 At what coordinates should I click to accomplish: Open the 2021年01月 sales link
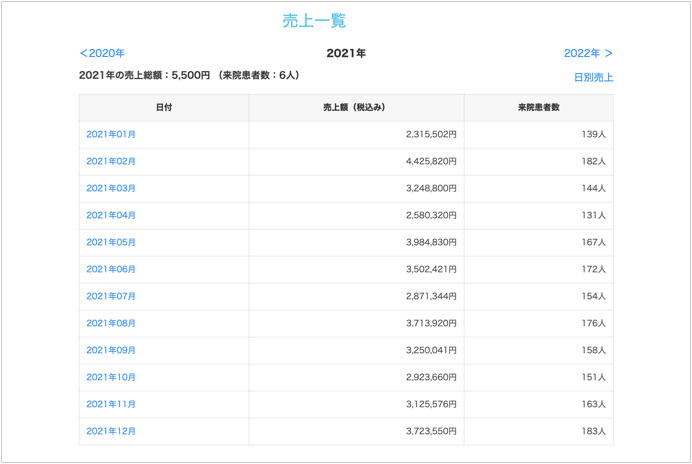coord(111,134)
